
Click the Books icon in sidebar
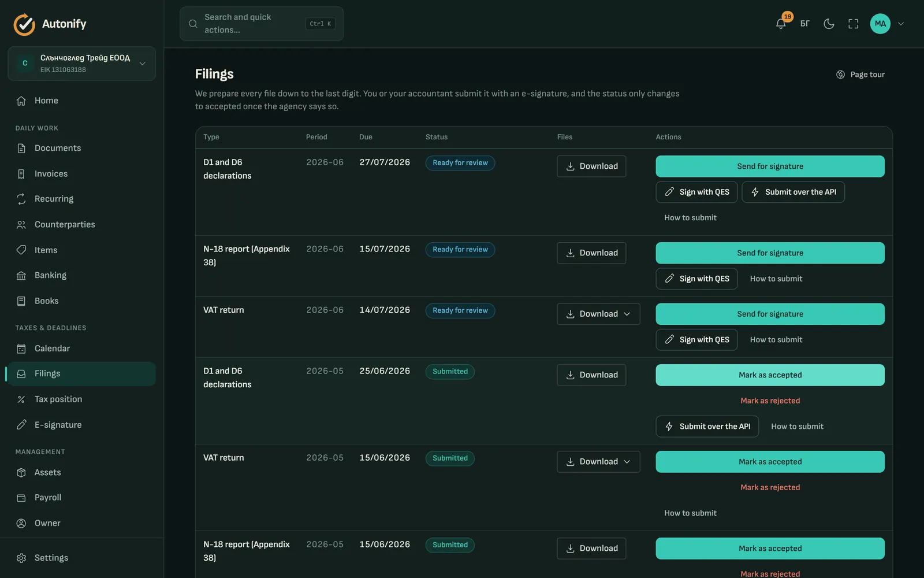pyautogui.click(x=21, y=301)
